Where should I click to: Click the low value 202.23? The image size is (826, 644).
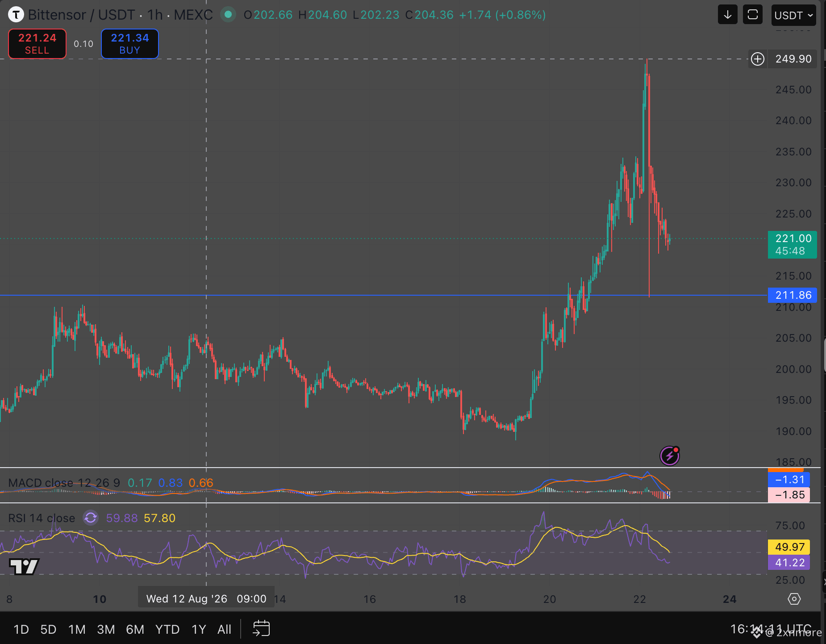380,15
